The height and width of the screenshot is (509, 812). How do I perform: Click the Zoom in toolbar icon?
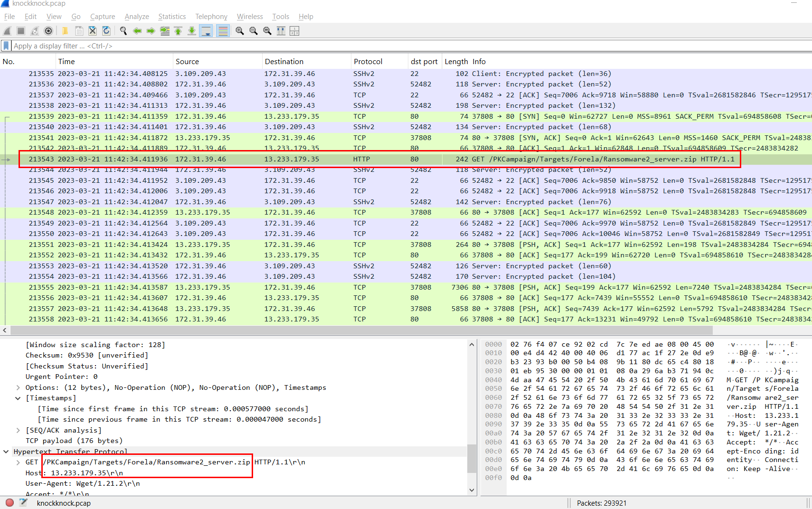pyautogui.click(x=240, y=31)
